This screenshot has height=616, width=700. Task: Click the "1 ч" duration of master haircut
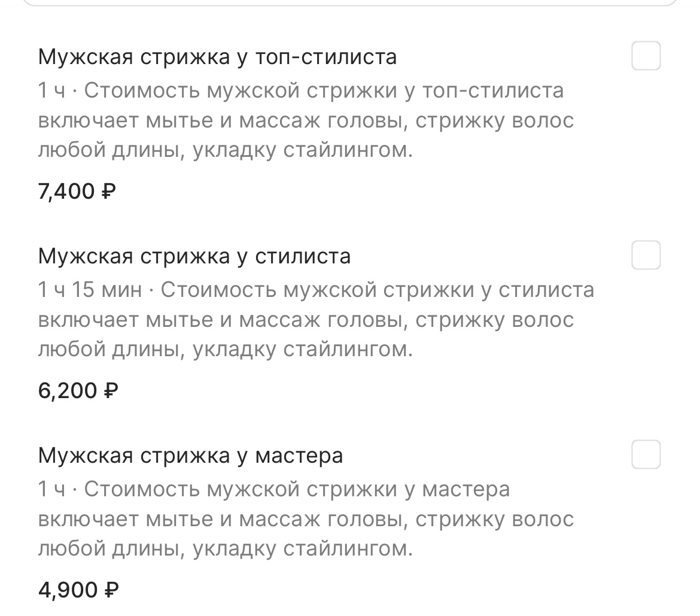[51, 490]
